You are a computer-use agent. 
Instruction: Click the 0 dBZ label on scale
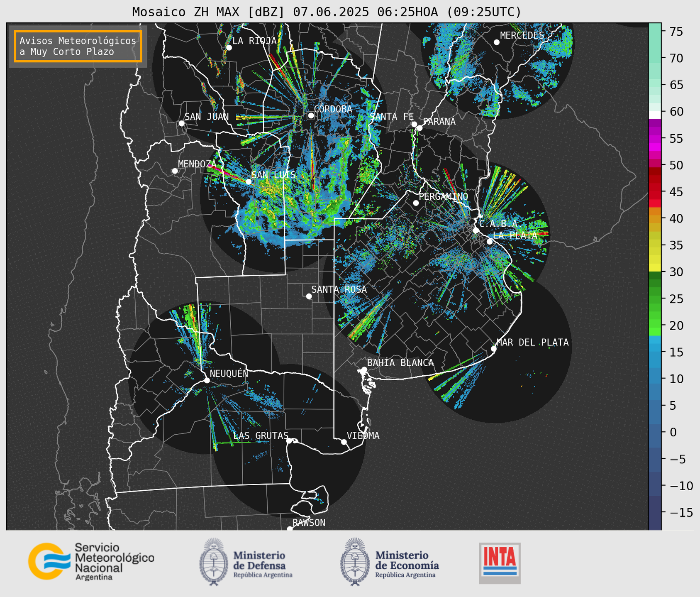672,432
